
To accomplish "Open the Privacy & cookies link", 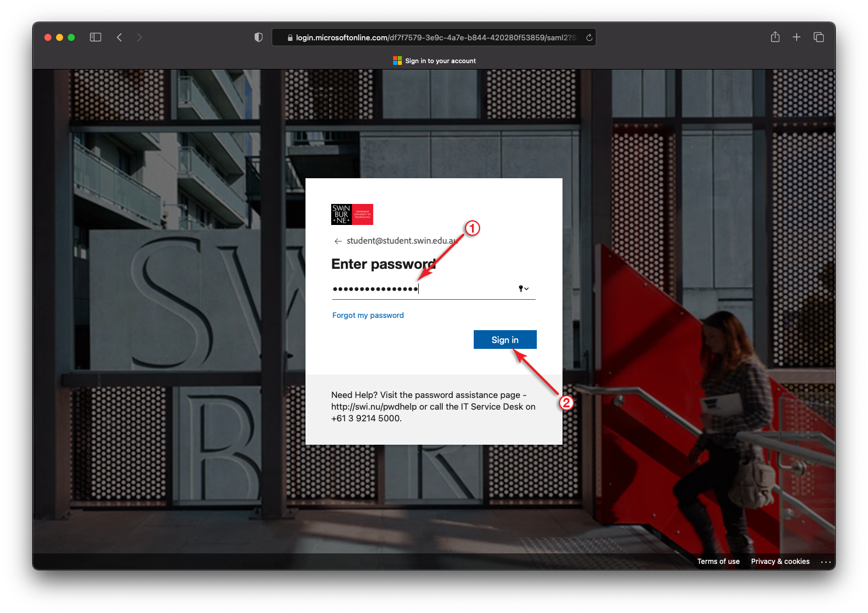I will click(x=780, y=562).
